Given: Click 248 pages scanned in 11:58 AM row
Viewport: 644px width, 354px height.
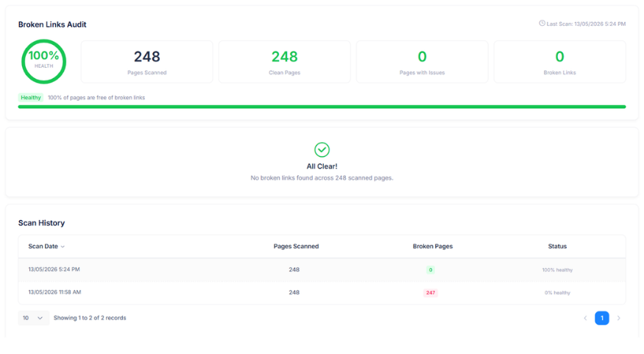Looking at the screenshot, I should [294, 292].
